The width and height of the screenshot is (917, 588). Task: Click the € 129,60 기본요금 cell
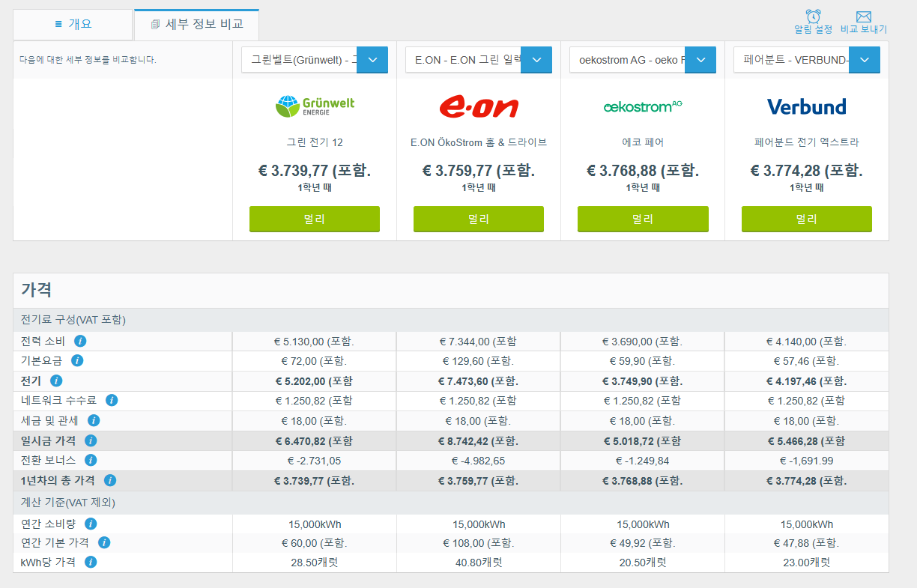click(x=479, y=361)
